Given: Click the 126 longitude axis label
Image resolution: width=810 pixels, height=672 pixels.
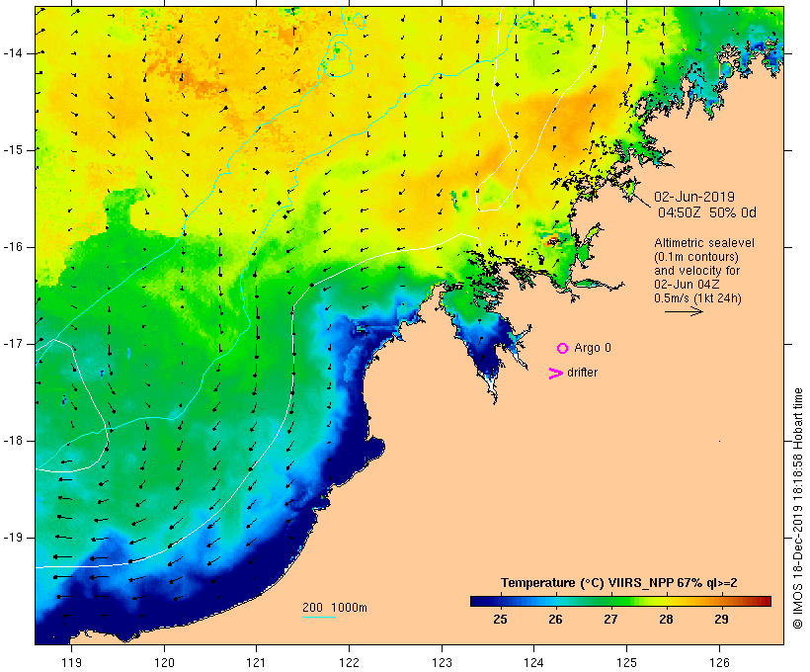Looking at the screenshot, I should pyautogui.click(x=719, y=662).
